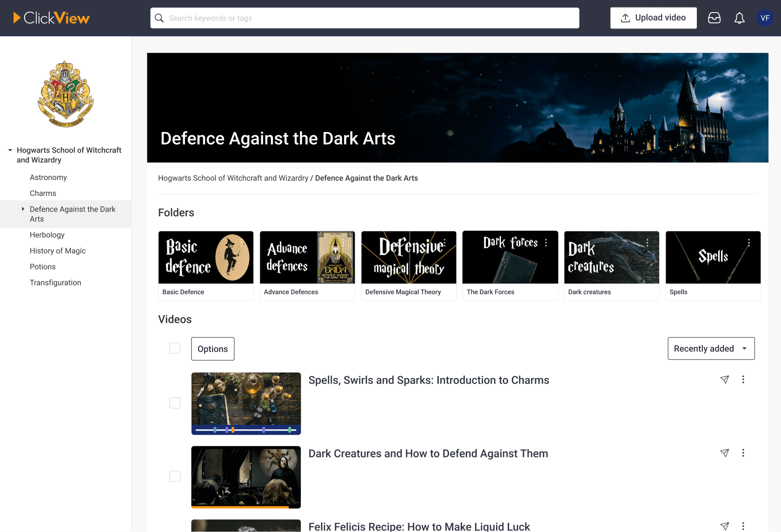Viewport: 781px width, 532px height.
Task: Open the inbox icon in top bar
Action: [715, 18]
